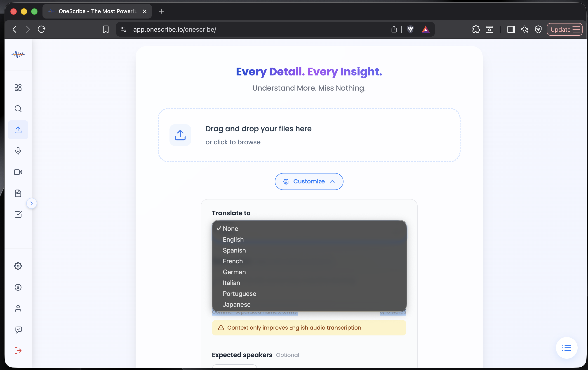Open OneScribe settings gear
588x370 pixels.
coord(18,266)
